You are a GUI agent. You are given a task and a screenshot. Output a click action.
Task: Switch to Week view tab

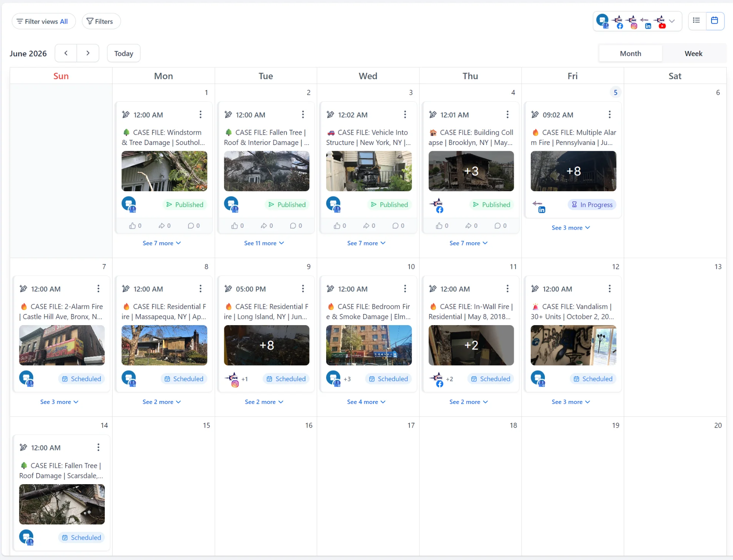pos(693,54)
